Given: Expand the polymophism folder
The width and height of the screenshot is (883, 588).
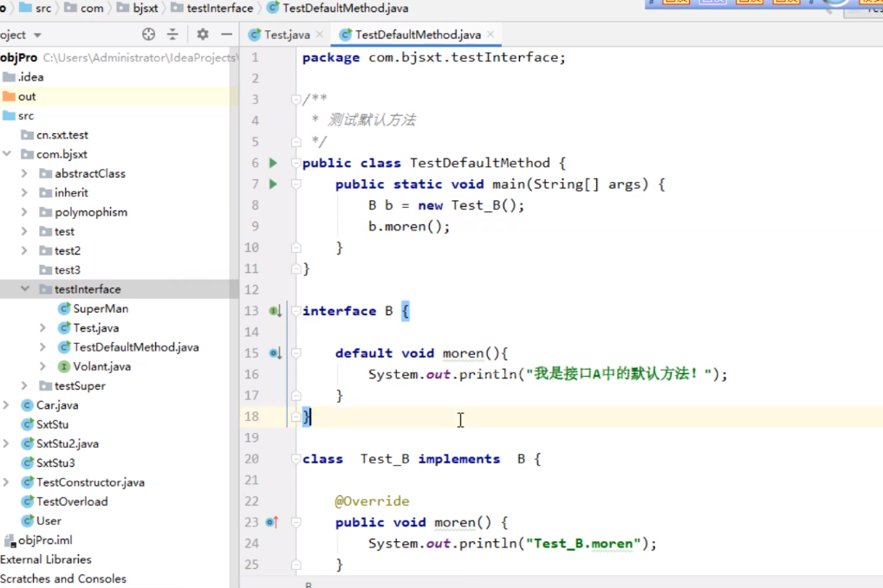Looking at the screenshot, I should pos(24,212).
